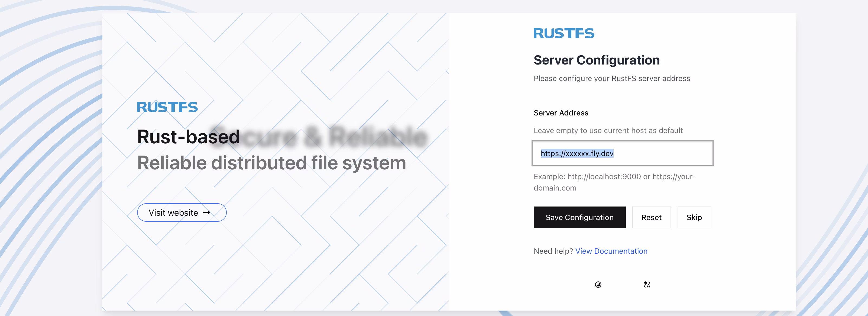The width and height of the screenshot is (868, 316).
Task: Focus the Server Address input field
Action: pos(622,153)
